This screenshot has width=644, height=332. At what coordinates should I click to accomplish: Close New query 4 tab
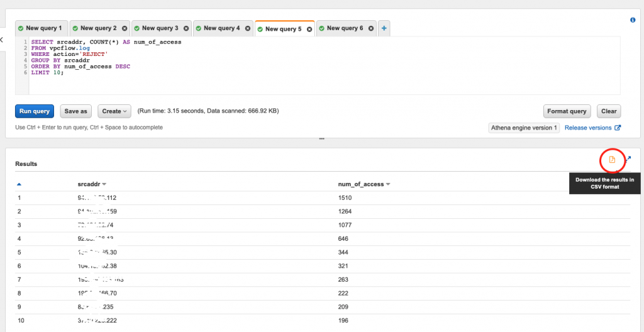coord(248,28)
